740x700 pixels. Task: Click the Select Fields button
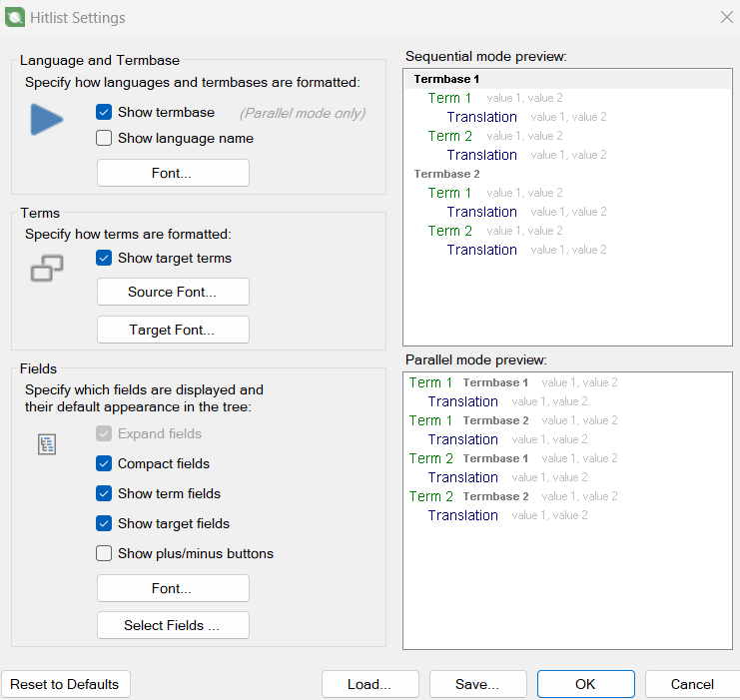tap(173, 625)
